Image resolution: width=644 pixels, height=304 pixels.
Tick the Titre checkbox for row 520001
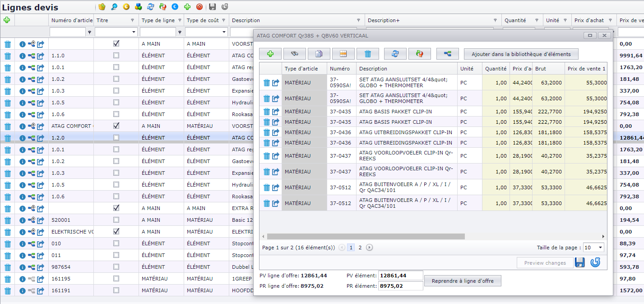[x=116, y=220]
